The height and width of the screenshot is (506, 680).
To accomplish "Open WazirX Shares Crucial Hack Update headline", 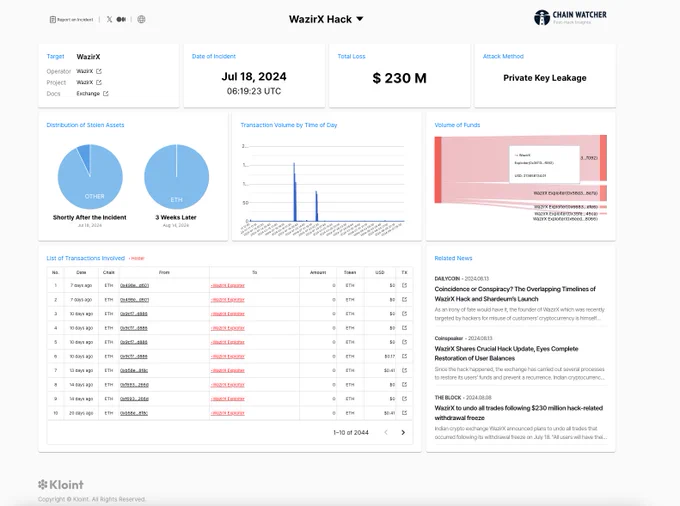I will [506, 353].
